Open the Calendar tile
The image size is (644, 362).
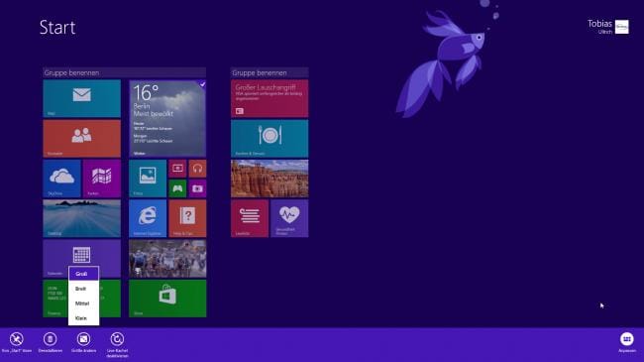81,255
